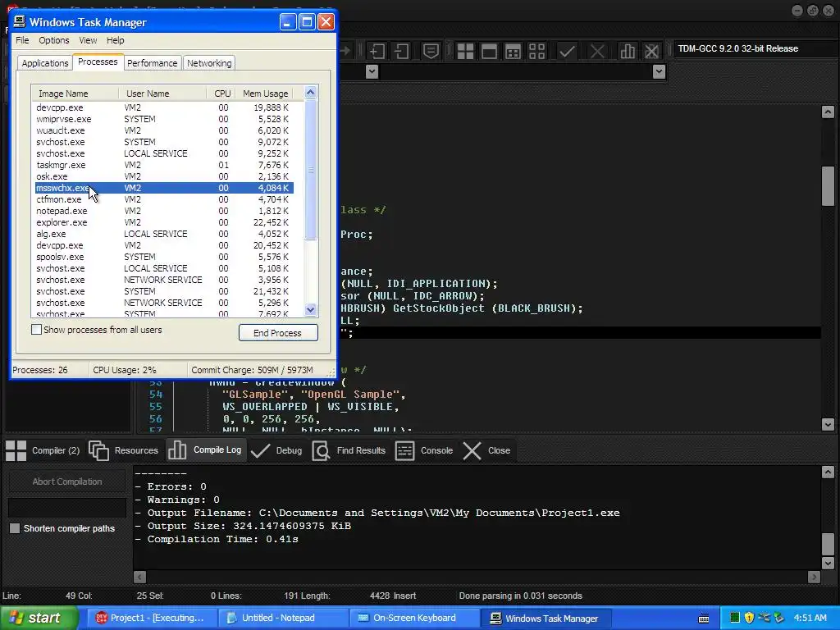Select the ctfmon.exe process row
Viewport: 840px width, 630px height.
pyautogui.click(x=164, y=199)
